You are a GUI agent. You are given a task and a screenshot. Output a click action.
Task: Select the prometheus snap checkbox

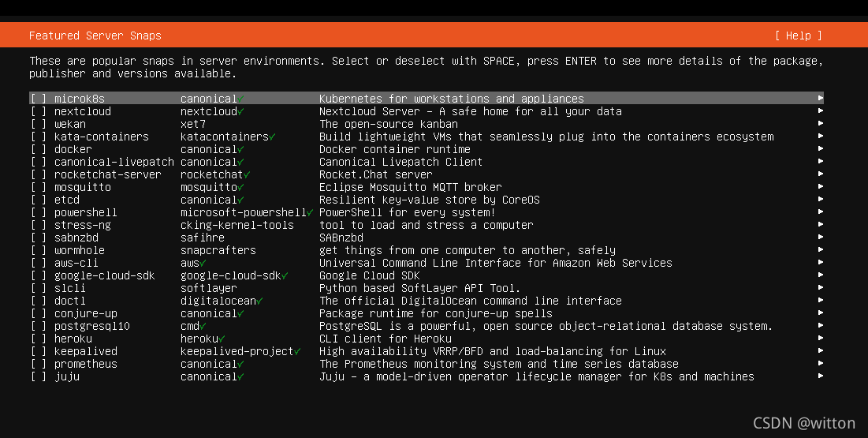click(39, 365)
